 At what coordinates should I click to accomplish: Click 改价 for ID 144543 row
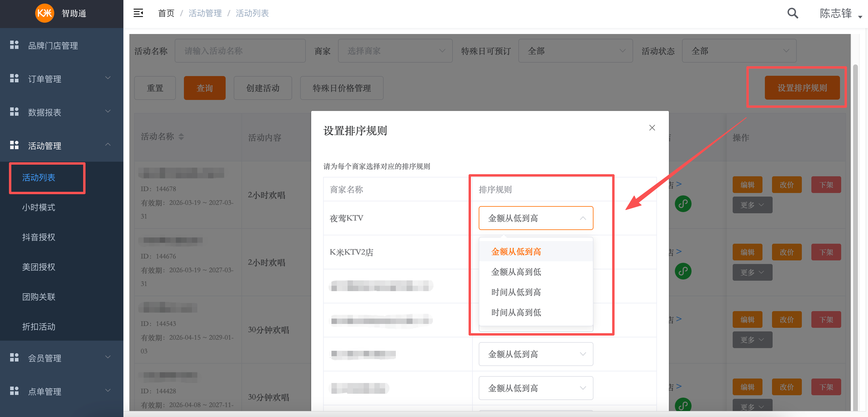[786, 319]
